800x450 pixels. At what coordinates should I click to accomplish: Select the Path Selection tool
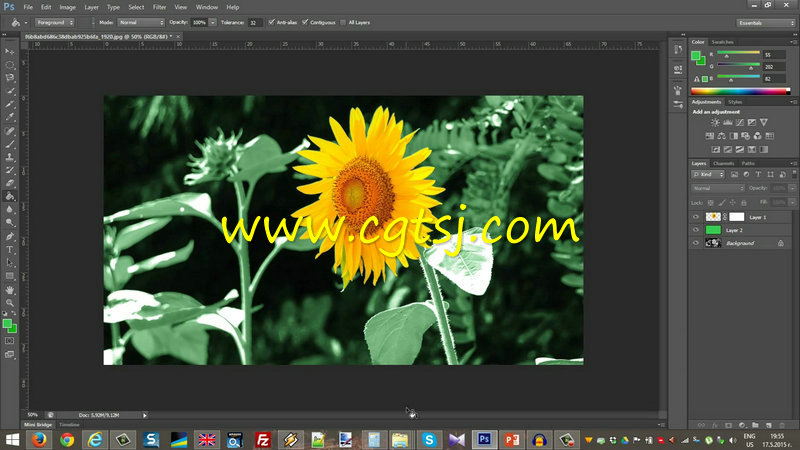pos(10,263)
